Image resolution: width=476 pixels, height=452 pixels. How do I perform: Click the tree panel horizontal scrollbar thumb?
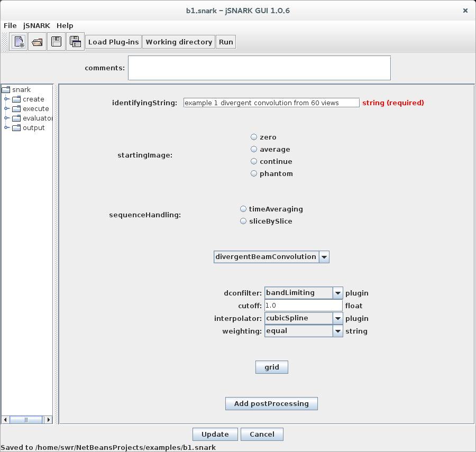tap(26, 420)
